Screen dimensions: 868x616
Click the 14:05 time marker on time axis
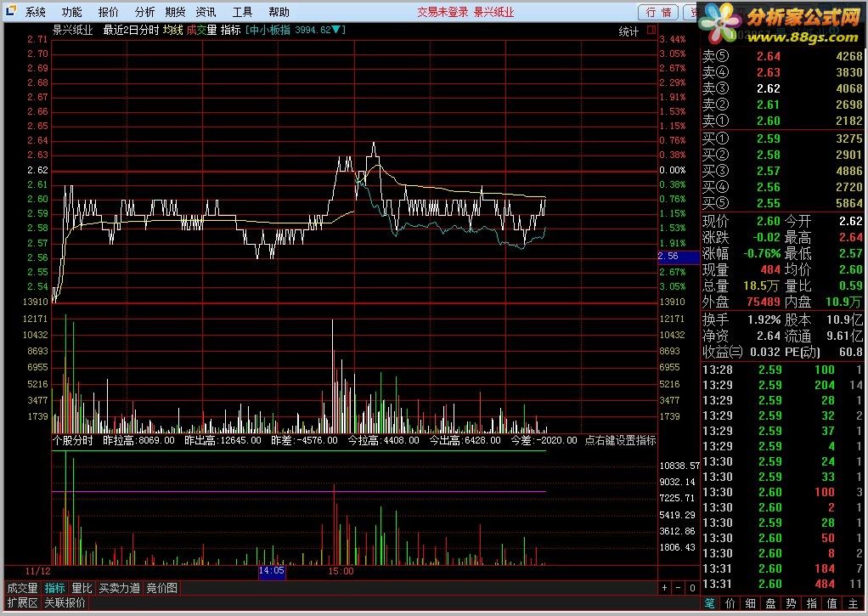click(272, 571)
